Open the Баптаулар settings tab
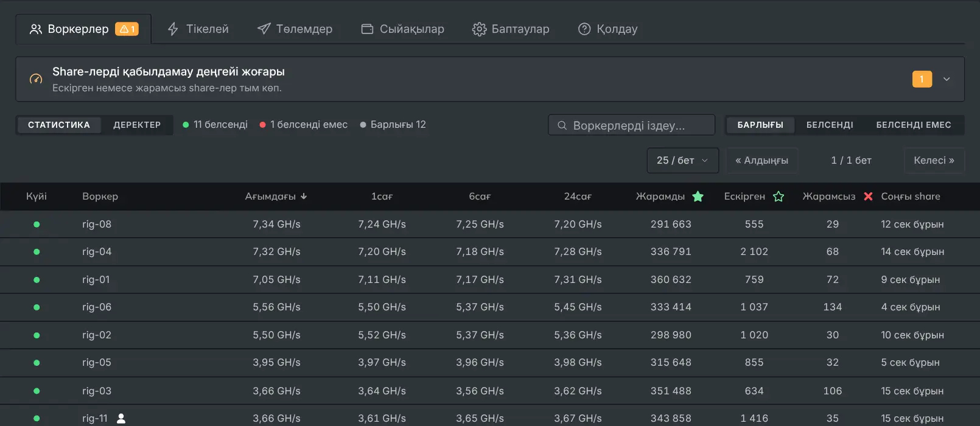This screenshot has width=980, height=426. (511, 29)
